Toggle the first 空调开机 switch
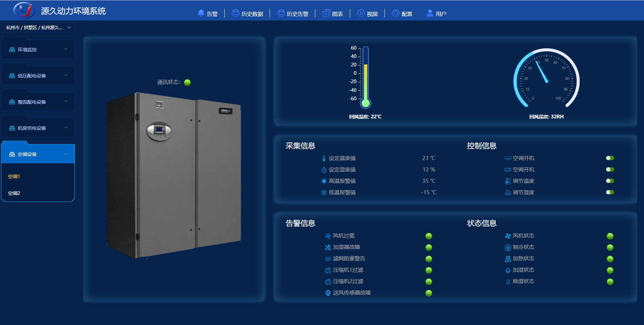 (610, 158)
